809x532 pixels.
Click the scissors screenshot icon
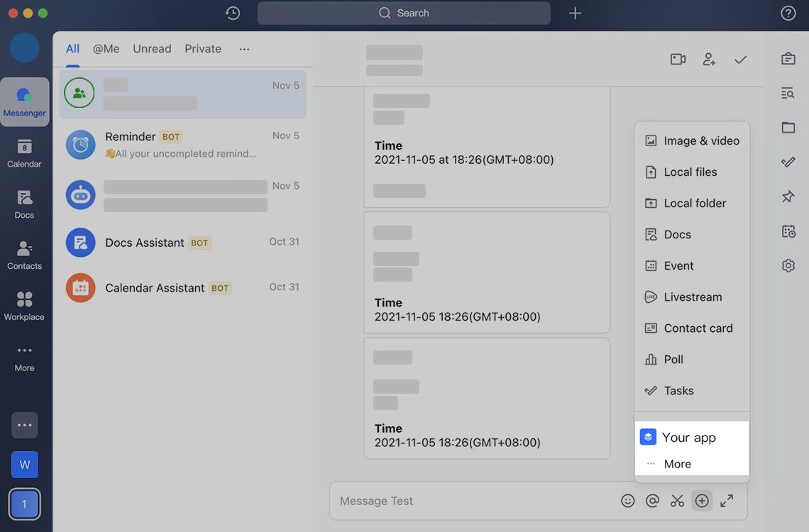click(677, 501)
